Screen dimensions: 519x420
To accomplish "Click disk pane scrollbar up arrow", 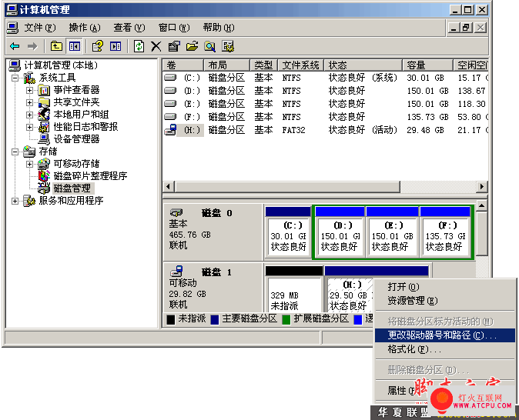I will pos(482,205).
